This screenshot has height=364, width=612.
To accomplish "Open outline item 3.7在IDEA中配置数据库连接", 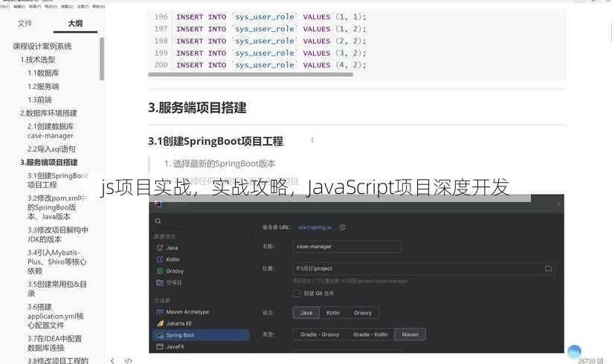I will click(54, 343).
